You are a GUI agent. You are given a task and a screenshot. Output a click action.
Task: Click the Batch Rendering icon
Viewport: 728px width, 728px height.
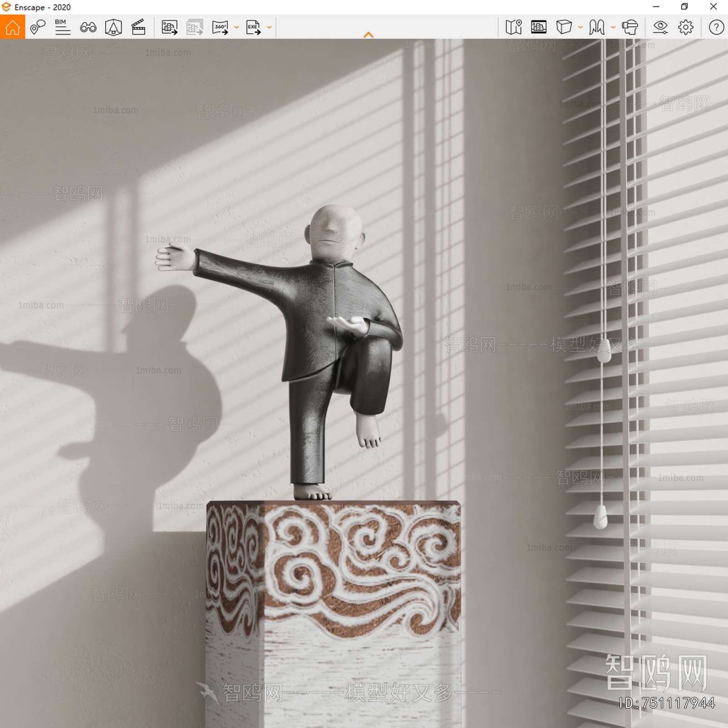tap(195, 27)
